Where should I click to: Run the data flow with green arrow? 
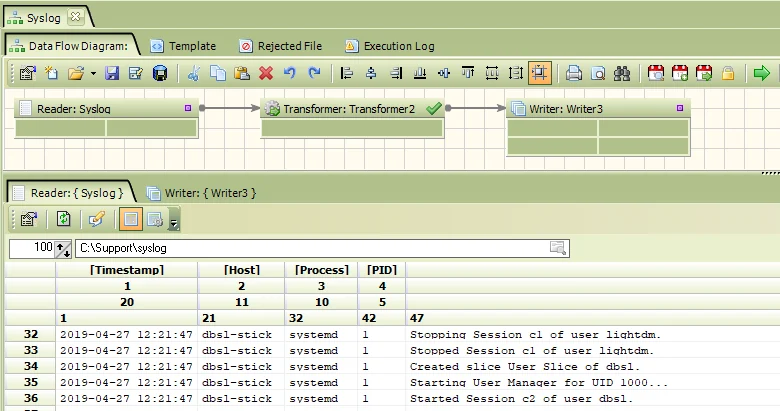point(762,74)
